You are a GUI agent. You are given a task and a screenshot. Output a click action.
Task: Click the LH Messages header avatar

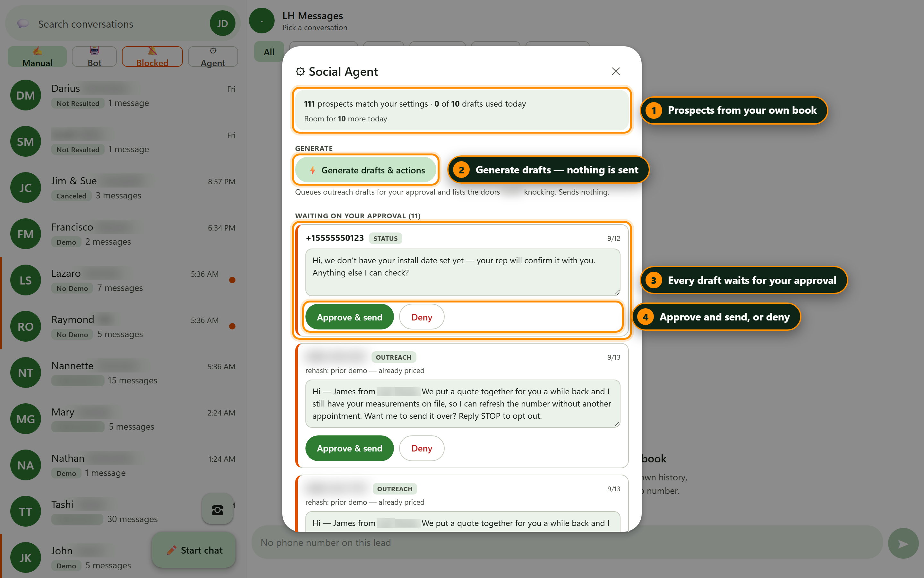pos(261,21)
